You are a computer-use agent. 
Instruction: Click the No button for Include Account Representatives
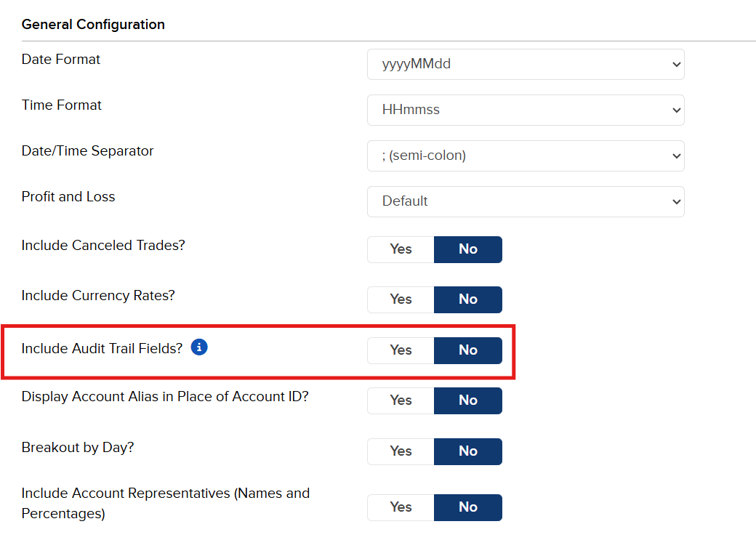pyautogui.click(x=467, y=507)
